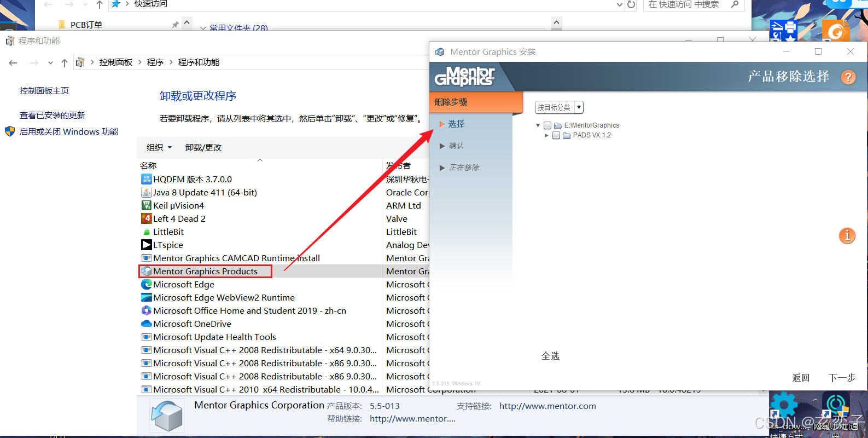Click the Valve publisher cell

[397, 218]
